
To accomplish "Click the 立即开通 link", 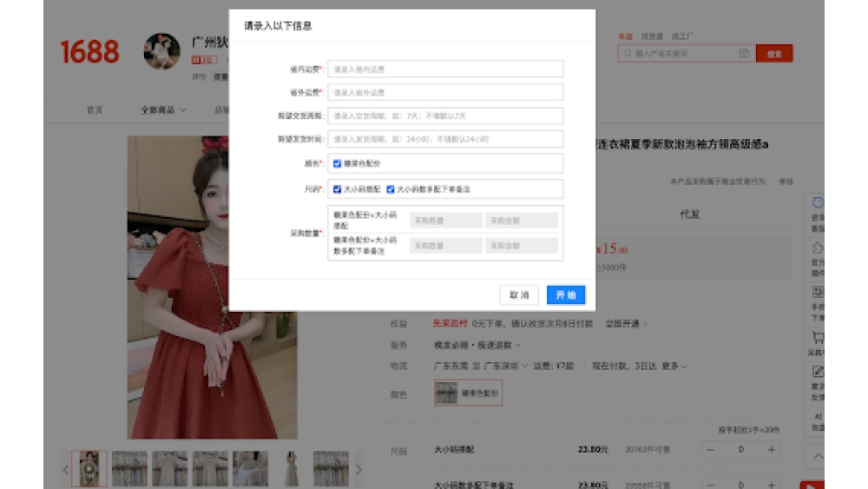I will [626, 323].
